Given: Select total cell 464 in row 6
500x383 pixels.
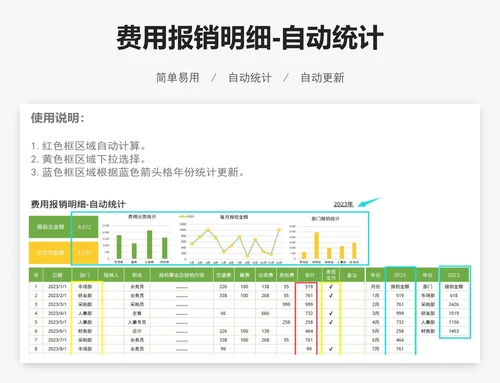Looking at the screenshot, I should point(309,331).
